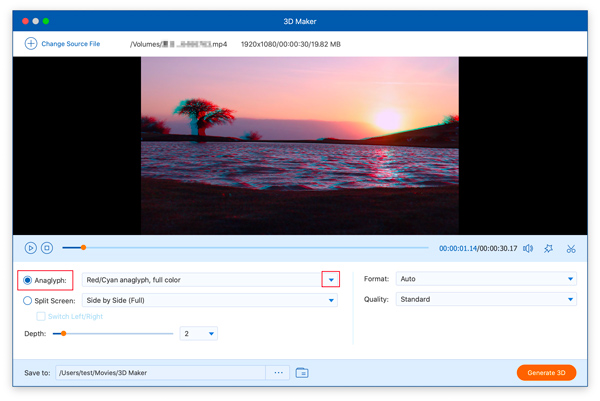600x401 pixels.
Task: Open the output folder icon
Action: click(302, 373)
